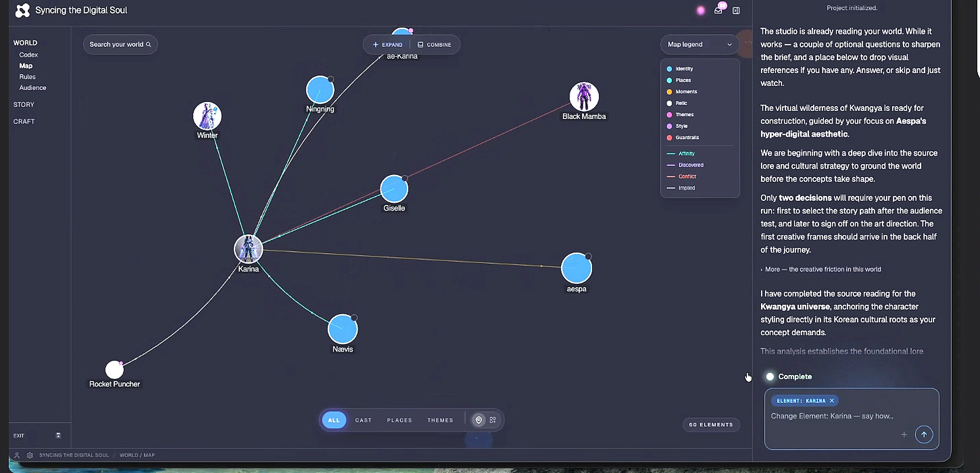Toggle the Places legend entry

[x=679, y=80]
